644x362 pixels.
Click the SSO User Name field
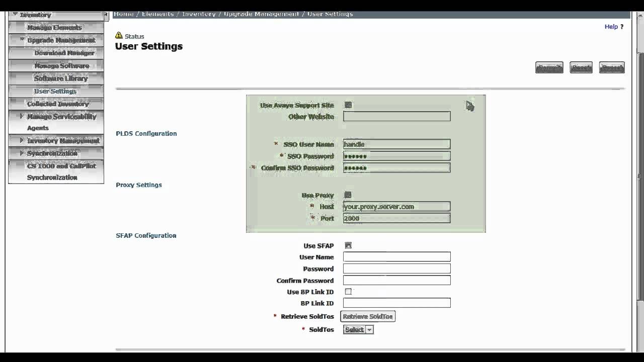click(396, 144)
